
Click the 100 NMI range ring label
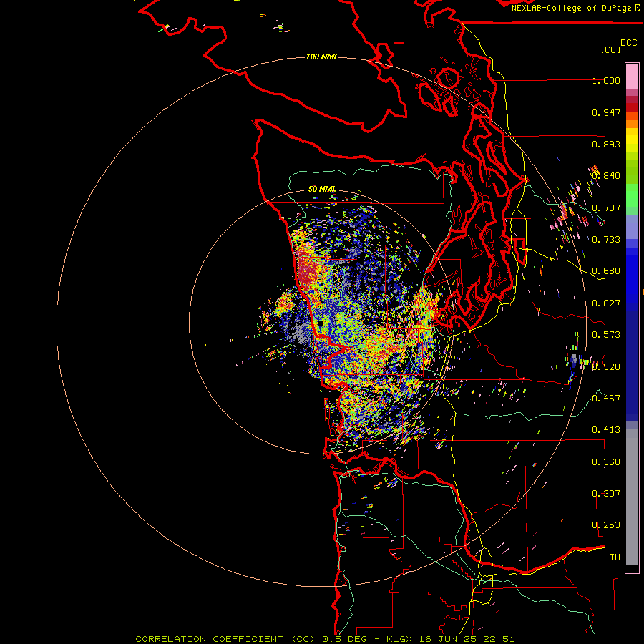pos(321,57)
